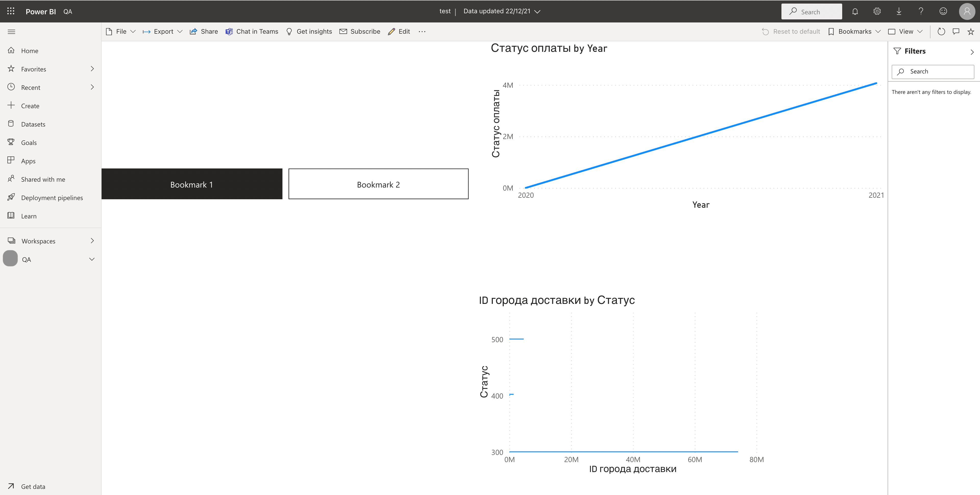Open the settings gear icon
Viewport: 980px width, 495px height.
(x=877, y=11)
